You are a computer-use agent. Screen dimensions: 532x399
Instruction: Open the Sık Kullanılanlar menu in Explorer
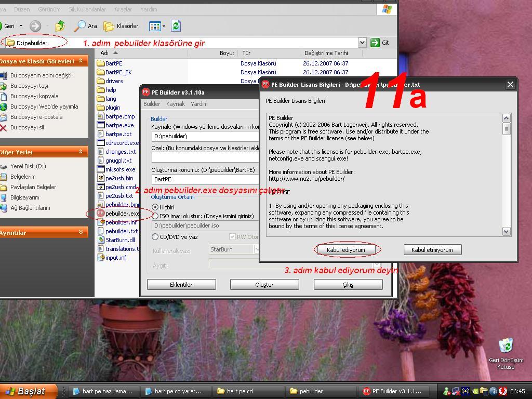point(87,9)
